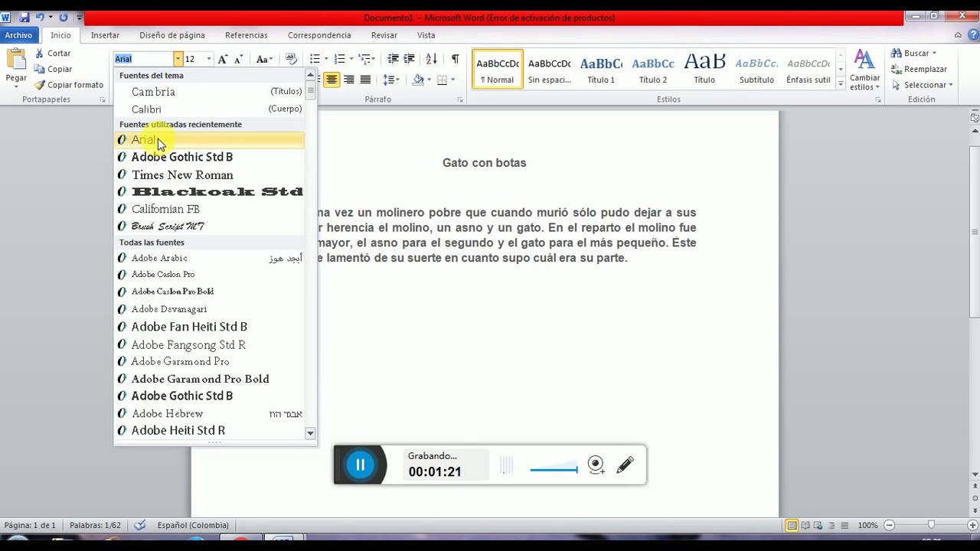This screenshot has height=551, width=980.
Task: Click the clear formatting eraser icon
Action: [291, 59]
